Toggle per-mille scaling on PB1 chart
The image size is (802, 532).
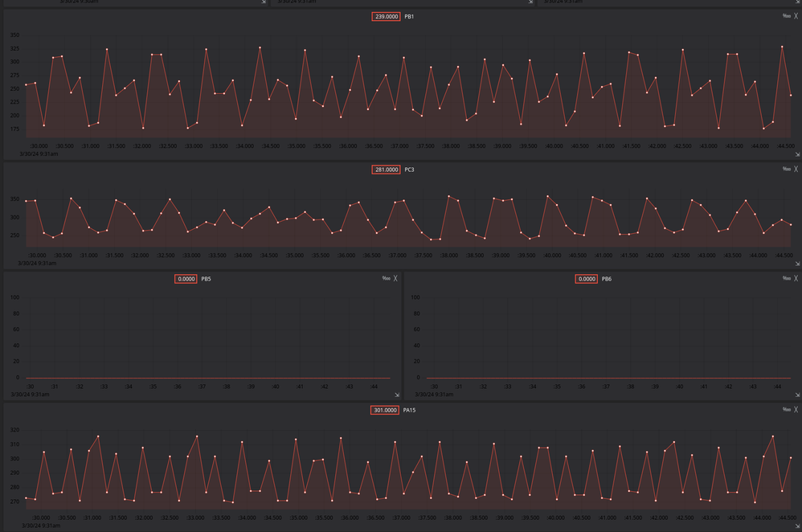point(786,16)
